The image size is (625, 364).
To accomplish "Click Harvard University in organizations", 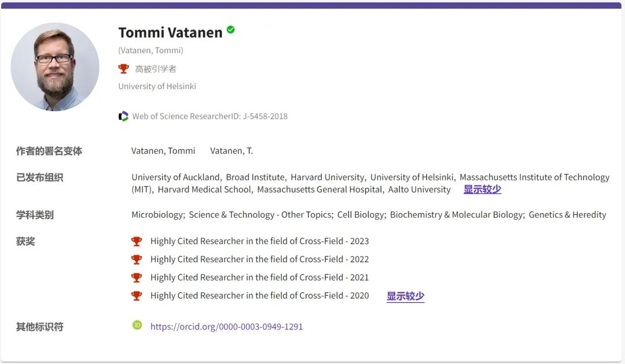I will coord(327,177).
